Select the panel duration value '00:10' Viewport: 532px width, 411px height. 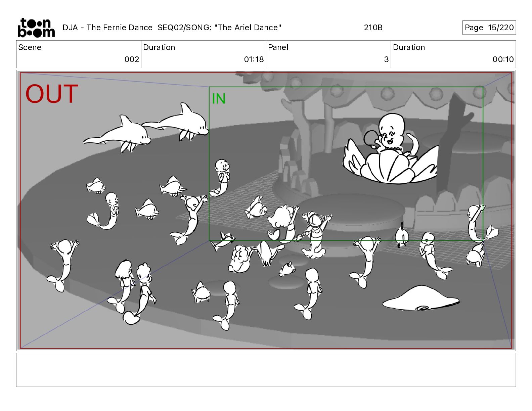(503, 59)
